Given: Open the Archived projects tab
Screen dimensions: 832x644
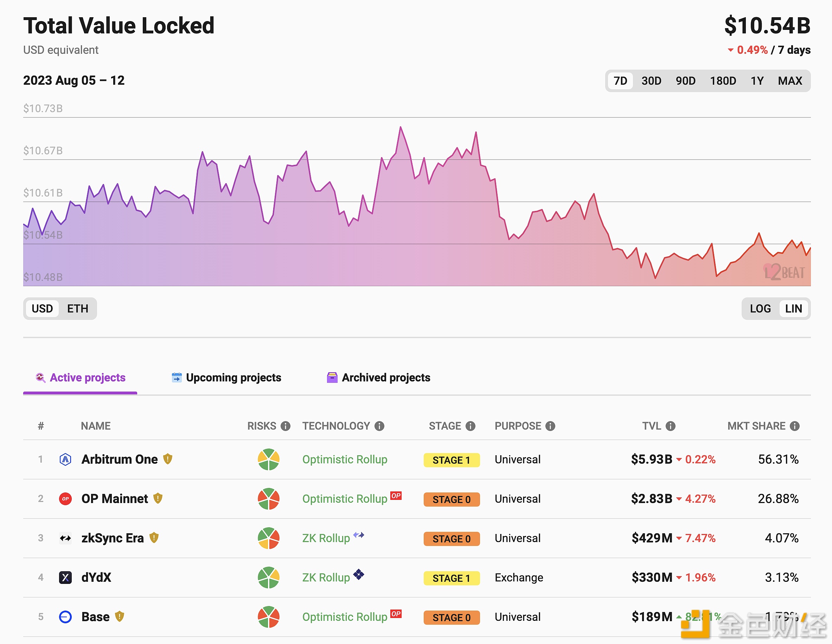Looking at the screenshot, I should pos(379,378).
